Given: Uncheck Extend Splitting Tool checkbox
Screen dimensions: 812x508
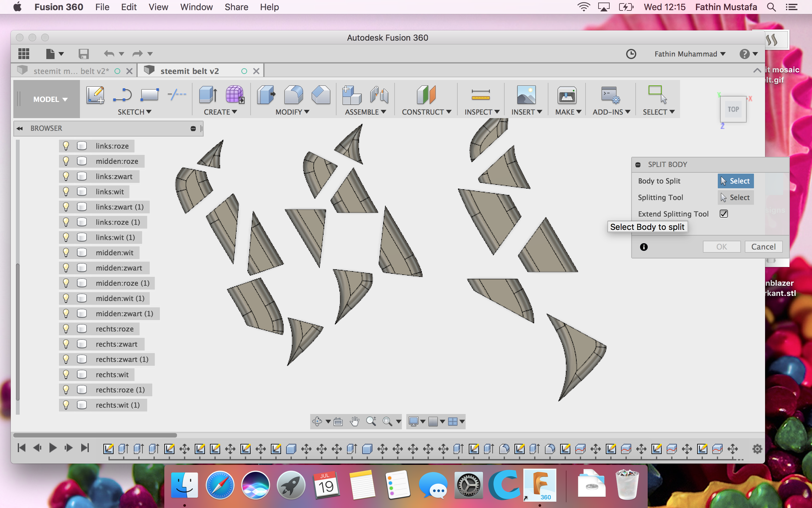Looking at the screenshot, I should [724, 214].
